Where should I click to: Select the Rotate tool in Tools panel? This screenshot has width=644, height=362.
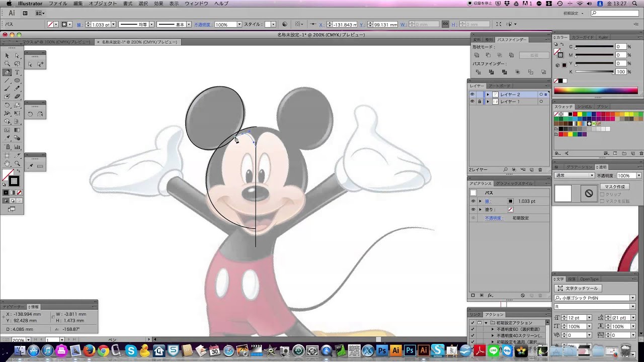7,106
